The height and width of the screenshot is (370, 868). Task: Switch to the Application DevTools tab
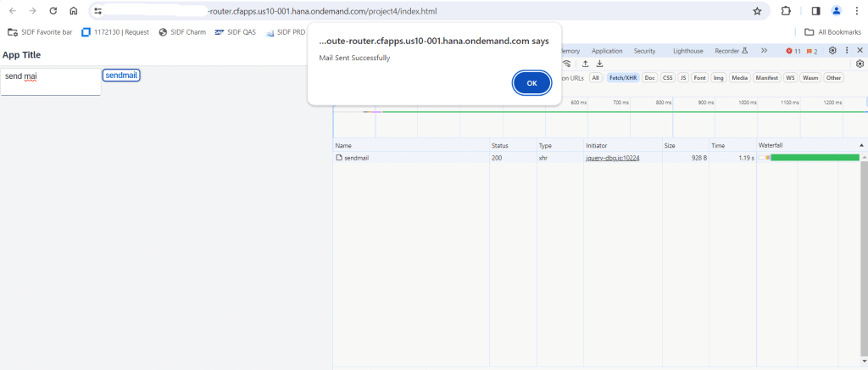pos(607,51)
